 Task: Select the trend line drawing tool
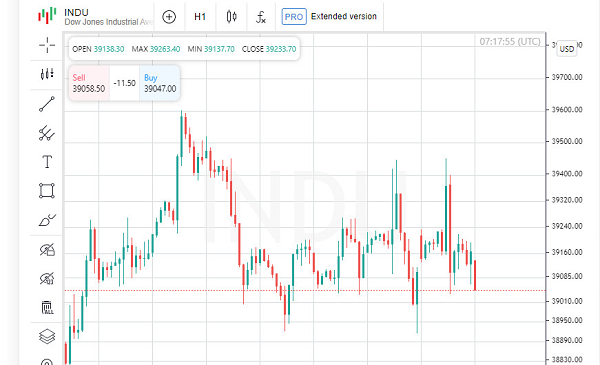coord(47,104)
